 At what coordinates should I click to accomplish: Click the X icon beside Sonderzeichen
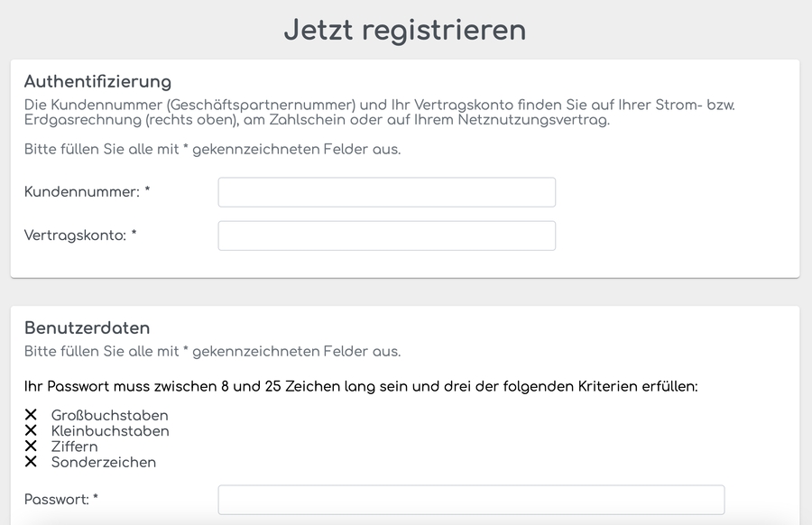tap(31, 462)
